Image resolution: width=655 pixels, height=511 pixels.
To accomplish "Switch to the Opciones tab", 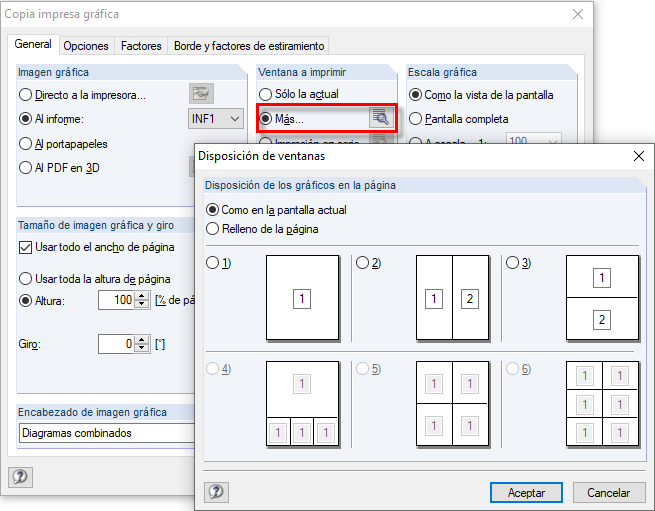I will point(85,46).
